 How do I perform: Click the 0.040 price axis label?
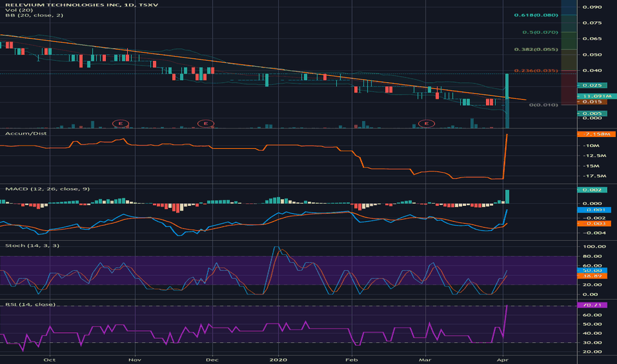(593, 70)
